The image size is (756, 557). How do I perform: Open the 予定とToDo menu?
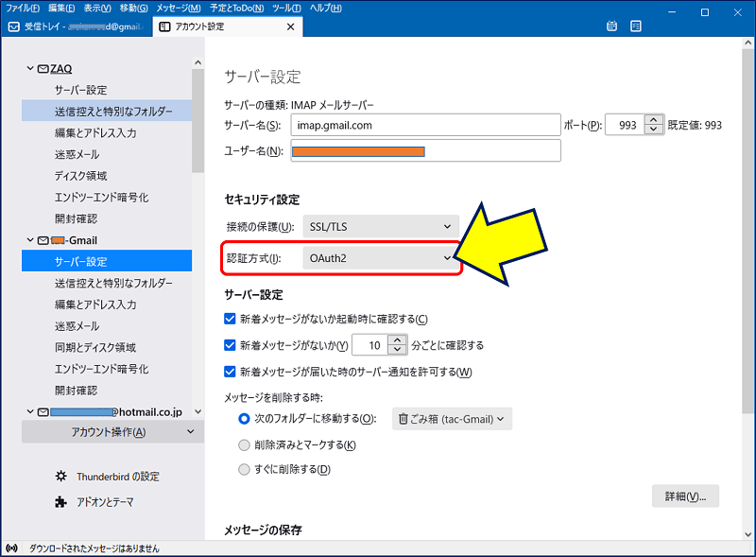237,9
